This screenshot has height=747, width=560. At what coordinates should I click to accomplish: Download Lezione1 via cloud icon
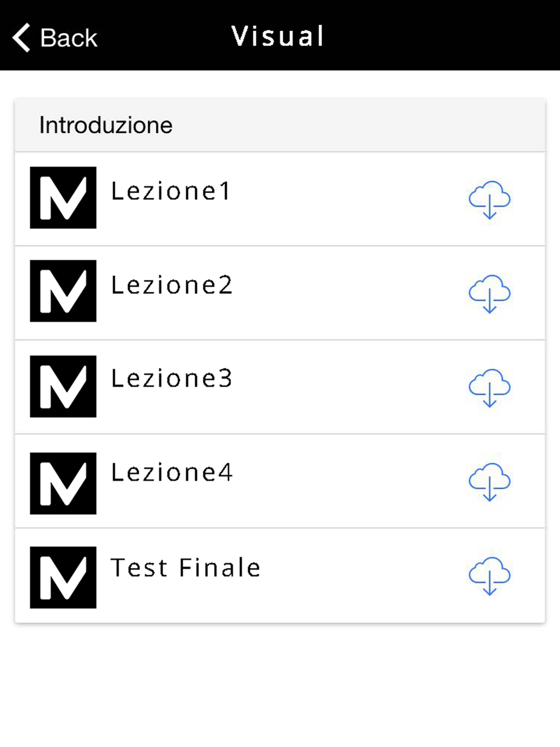(489, 199)
